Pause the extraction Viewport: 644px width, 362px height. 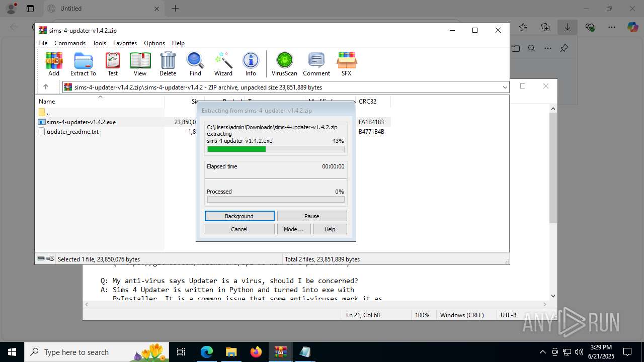[x=312, y=216]
